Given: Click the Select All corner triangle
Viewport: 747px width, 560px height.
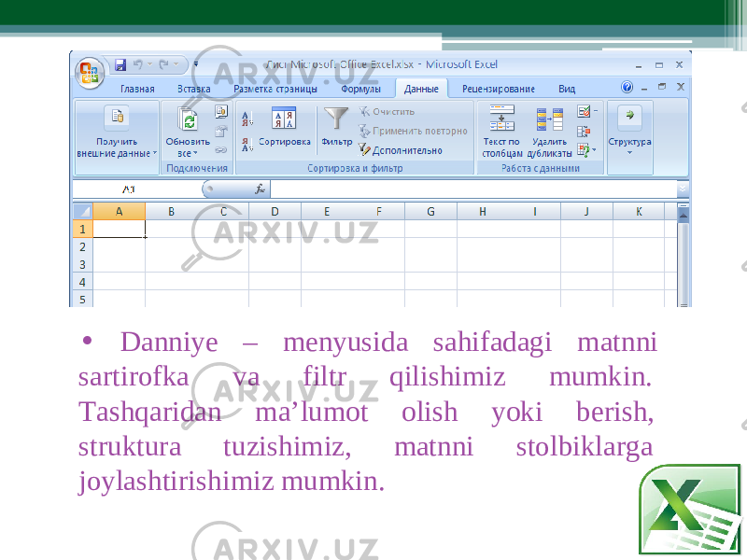Looking at the screenshot, I should tap(83, 211).
